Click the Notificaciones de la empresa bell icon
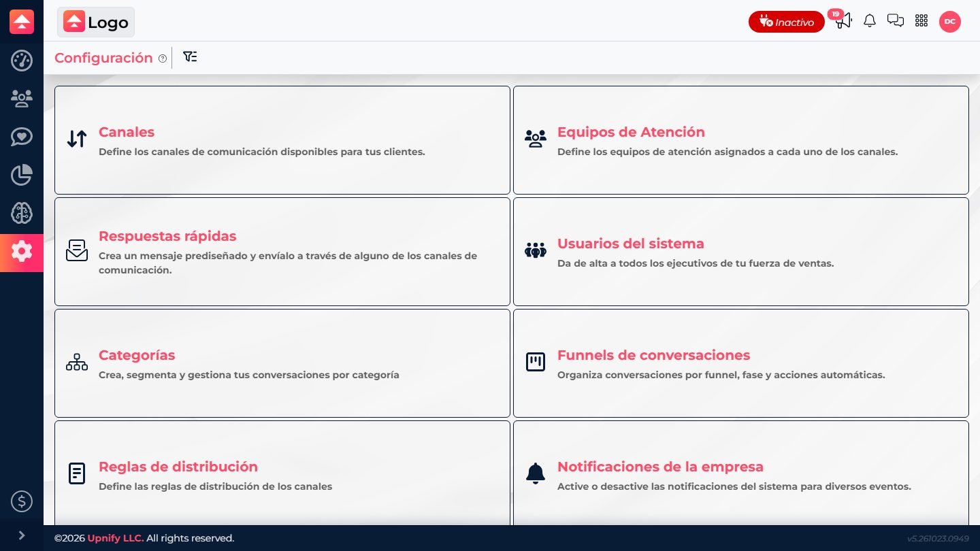Viewport: 980px width, 551px height. (x=536, y=473)
